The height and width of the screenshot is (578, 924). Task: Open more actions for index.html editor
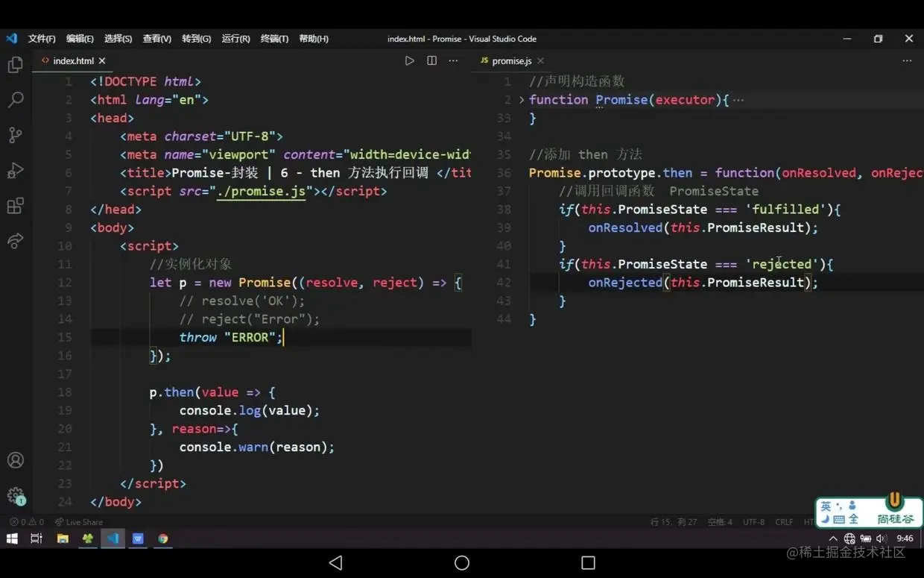tap(453, 60)
